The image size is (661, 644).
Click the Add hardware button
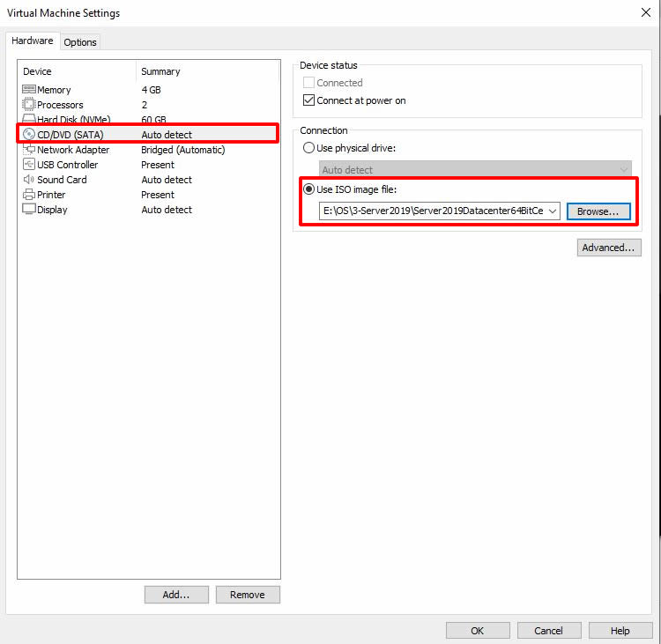click(176, 595)
